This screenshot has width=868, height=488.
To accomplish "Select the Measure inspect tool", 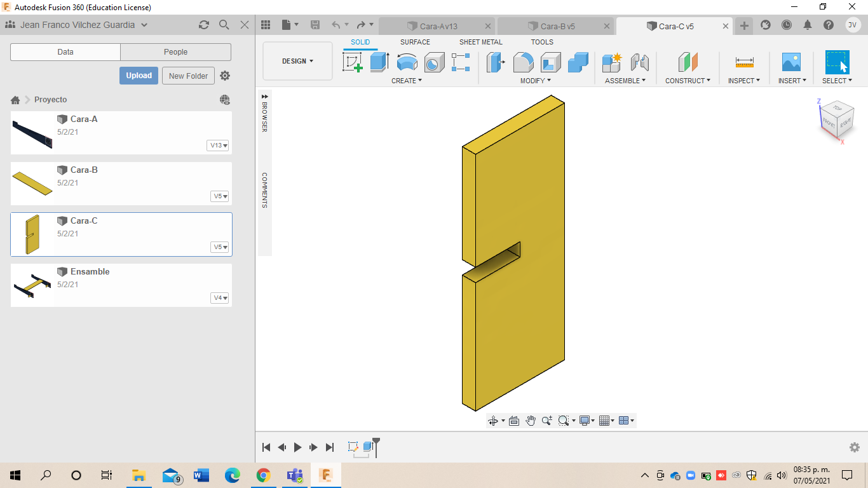I will point(745,62).
